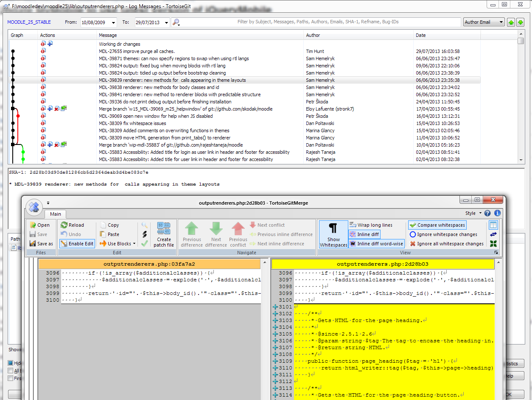The image size is (532, 400).
Task: Toggle Inline diff word-wise
Action: coord(376,244)
